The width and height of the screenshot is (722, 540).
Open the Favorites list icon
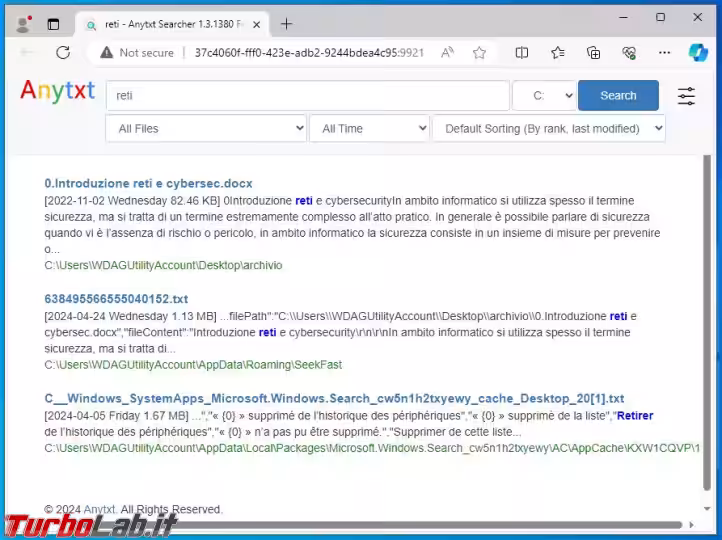(558, 53)
